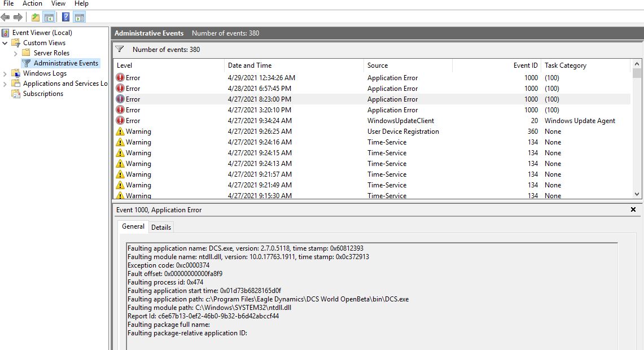Screen dimensions: 644x350
Task: Select Subscriptions in the tree
Action: click(x=43, y=94)
